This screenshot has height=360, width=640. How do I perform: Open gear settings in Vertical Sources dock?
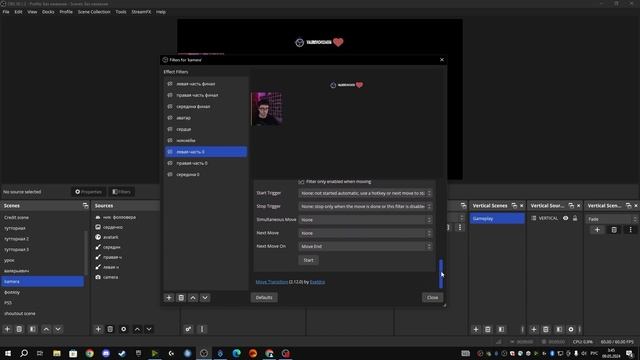click(571, 329)
